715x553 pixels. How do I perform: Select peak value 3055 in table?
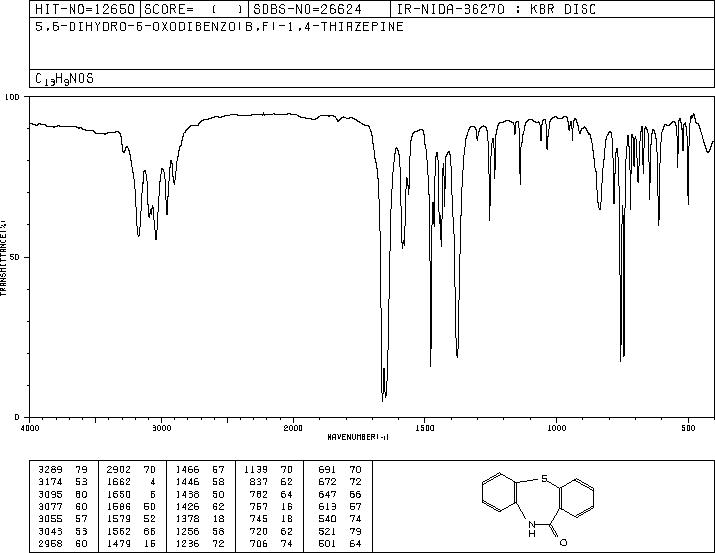tap(50, 519)
